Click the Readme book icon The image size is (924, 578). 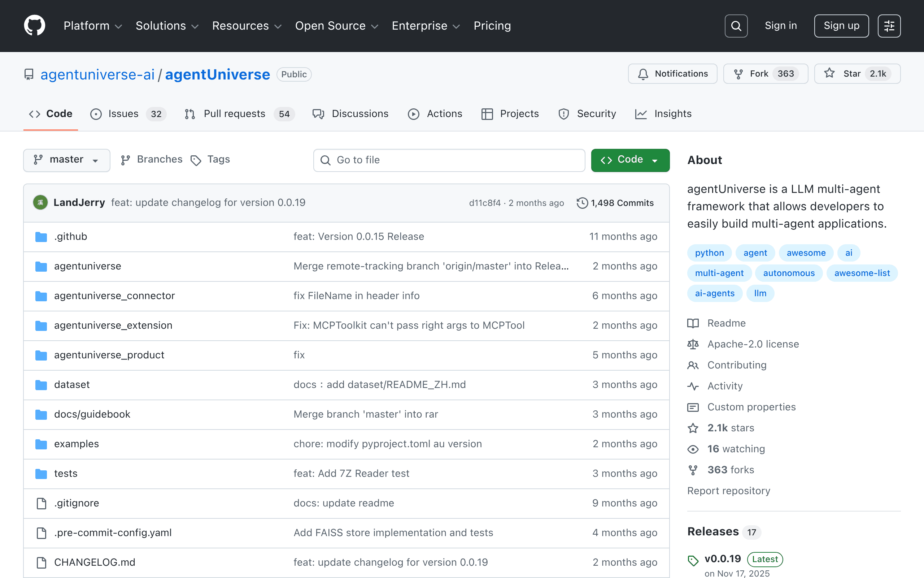pyautogui.click(x=693, y=323)
